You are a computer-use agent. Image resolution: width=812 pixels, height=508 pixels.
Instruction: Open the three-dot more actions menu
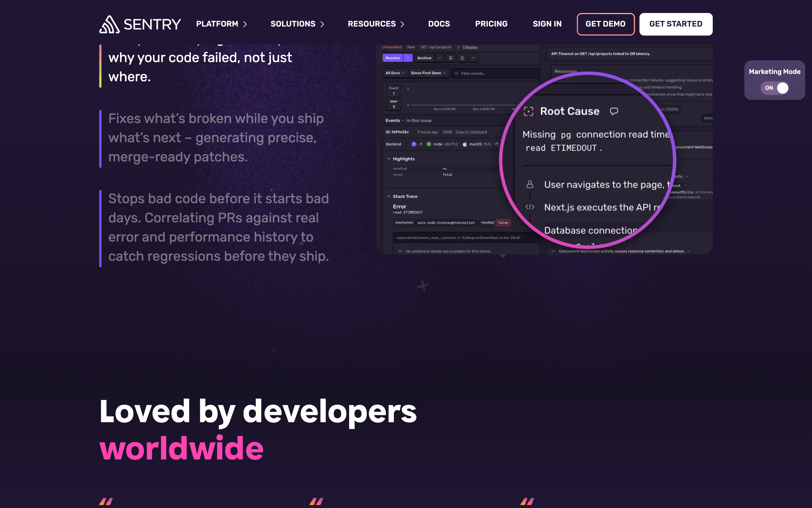[x=473, y=58]
